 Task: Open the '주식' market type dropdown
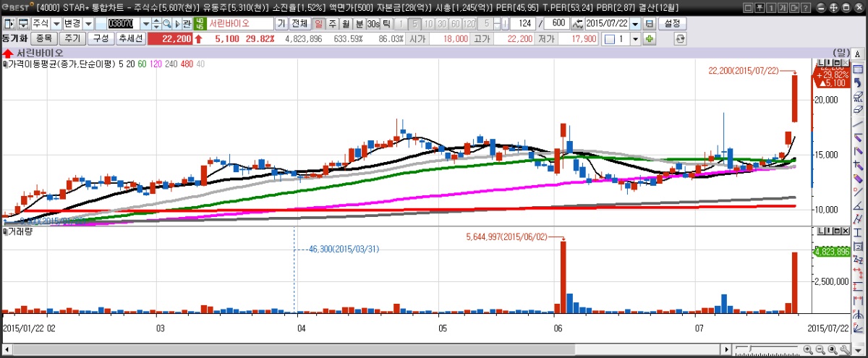pyautogui.click(x=56, y=24)
